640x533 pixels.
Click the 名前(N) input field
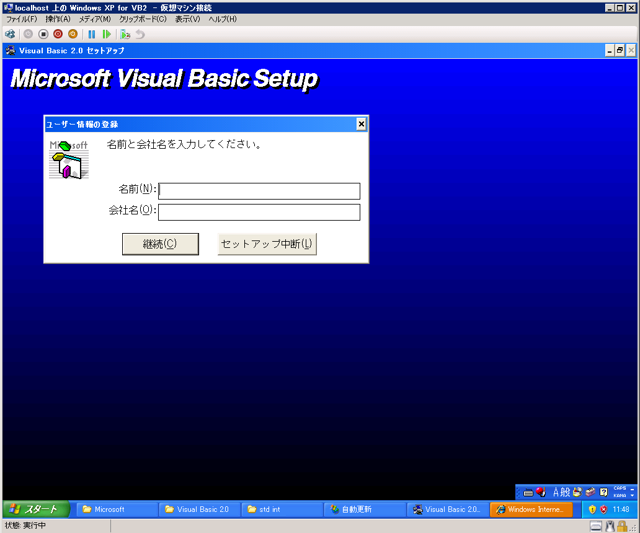pos(259,191)
